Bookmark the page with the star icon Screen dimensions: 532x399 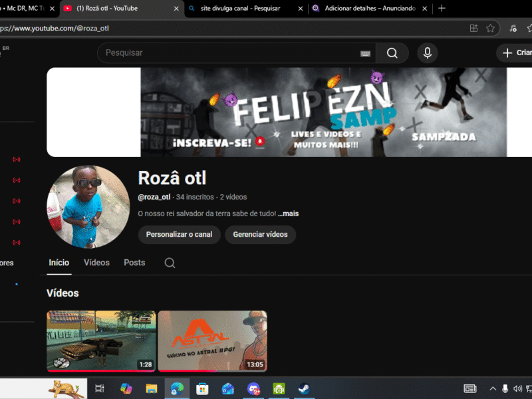490,28
